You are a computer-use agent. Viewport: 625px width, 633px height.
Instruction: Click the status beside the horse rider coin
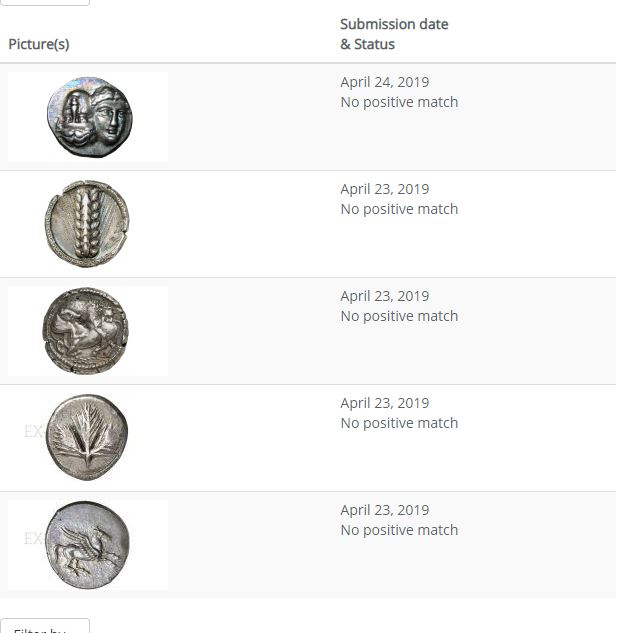(x=399, y=316)
